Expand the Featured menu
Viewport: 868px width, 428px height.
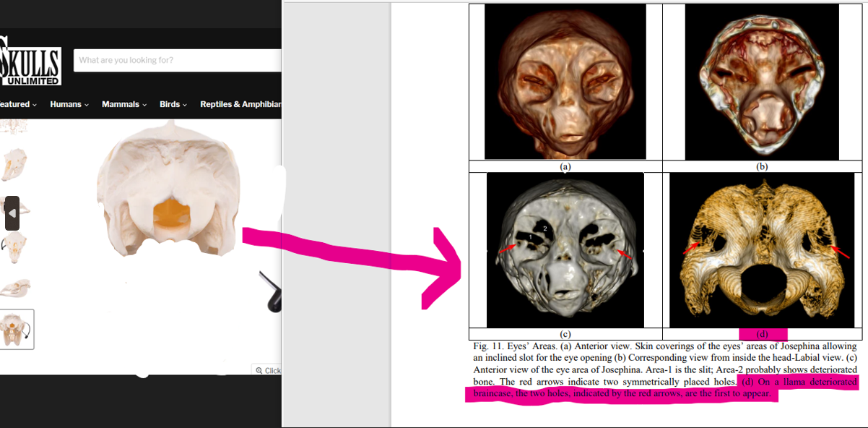[17, 104]
